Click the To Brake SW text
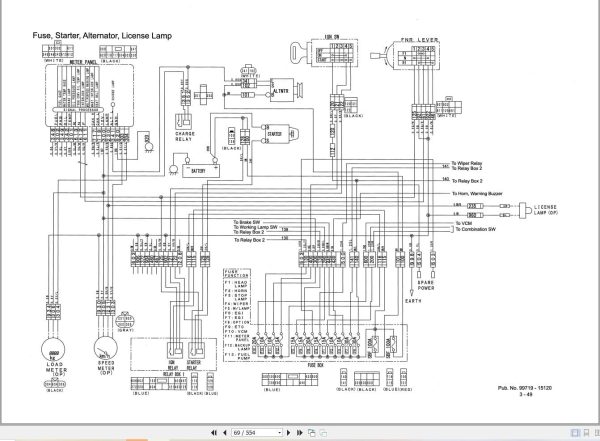This screenshot has height=441, width=600. point(247,222)
